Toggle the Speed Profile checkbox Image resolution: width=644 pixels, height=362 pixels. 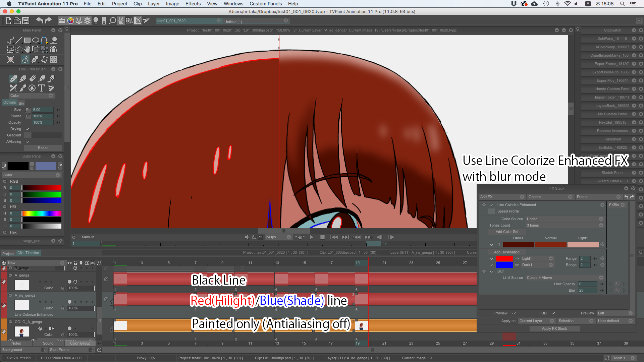491,211
